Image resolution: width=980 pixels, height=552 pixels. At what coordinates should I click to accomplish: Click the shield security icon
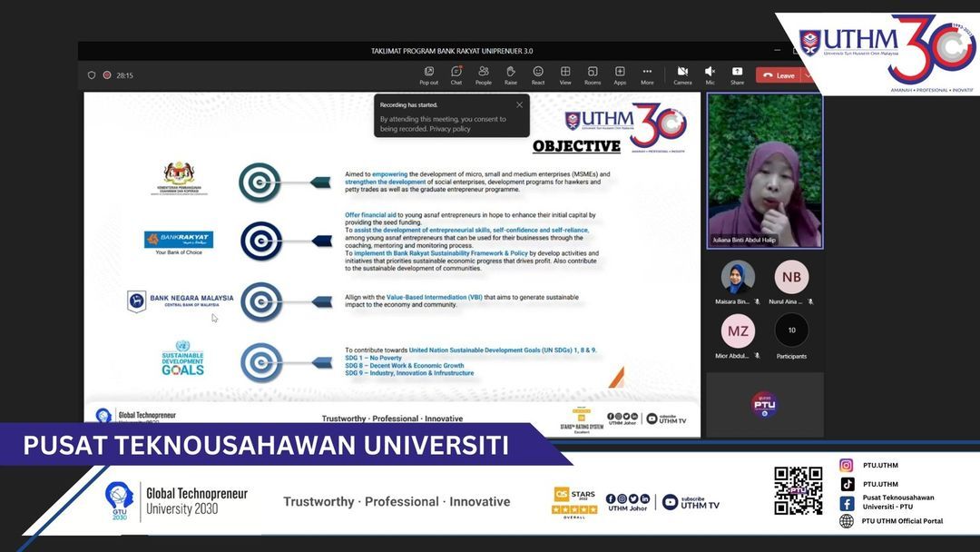pos(92,75)
